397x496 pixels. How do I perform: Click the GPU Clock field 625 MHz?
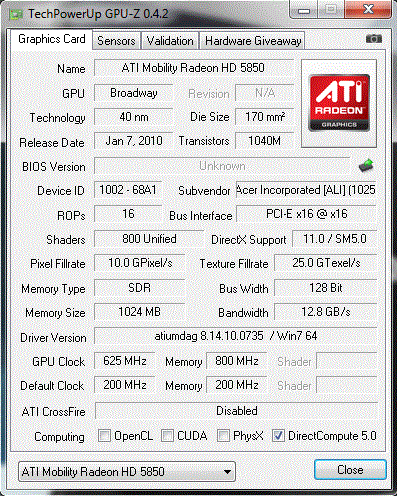(124, 361)
